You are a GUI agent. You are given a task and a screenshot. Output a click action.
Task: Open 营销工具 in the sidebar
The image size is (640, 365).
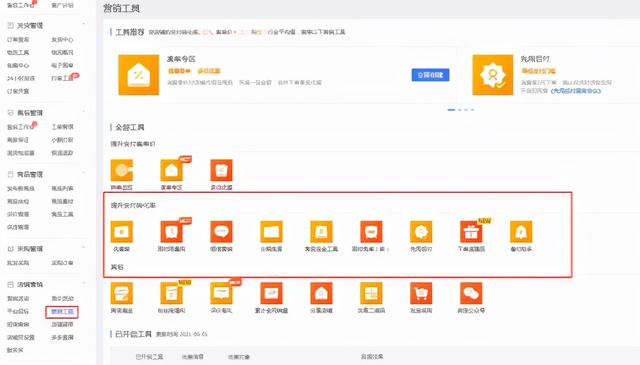(x=62, y=312)
